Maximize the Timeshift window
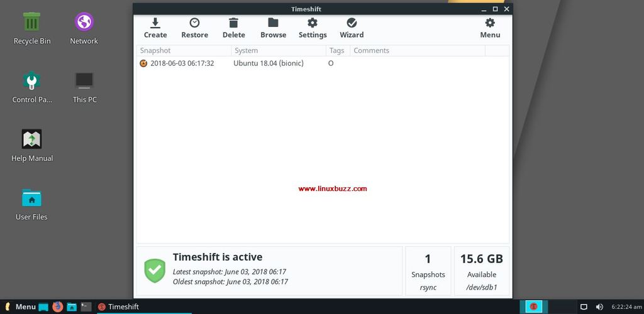Viewport: 644px width, 314px height. [496, 9]
